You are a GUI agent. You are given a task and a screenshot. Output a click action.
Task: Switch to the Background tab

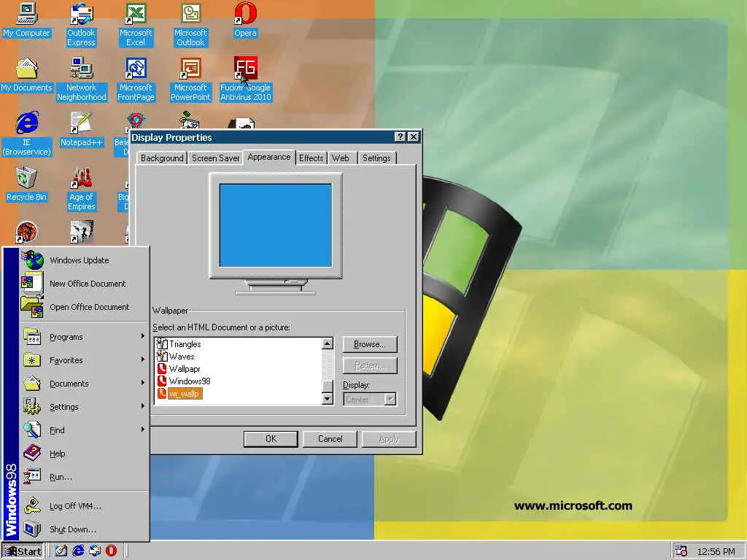(162, 158)
